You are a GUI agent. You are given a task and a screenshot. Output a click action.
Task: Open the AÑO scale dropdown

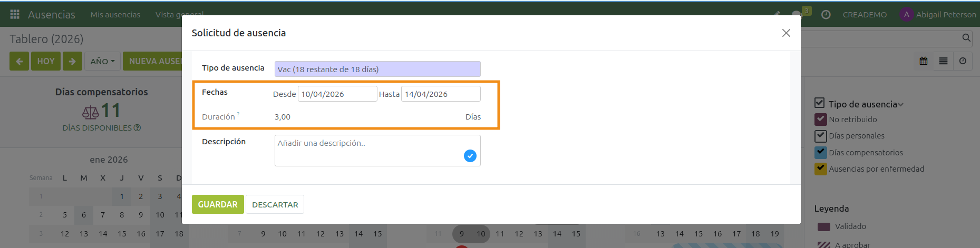pos(102,61)
